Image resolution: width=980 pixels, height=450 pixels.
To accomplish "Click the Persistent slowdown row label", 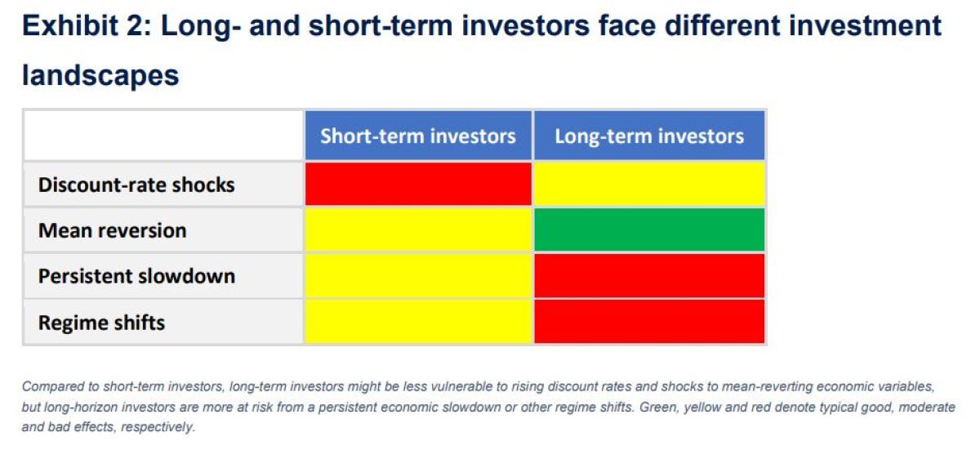I will pyautogui.click(x=136, y=276).
